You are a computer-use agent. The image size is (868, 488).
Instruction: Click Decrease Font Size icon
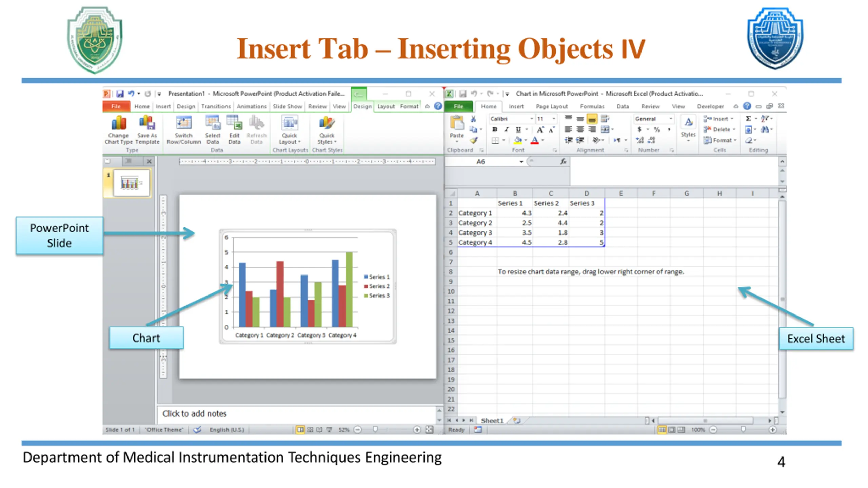coord(552,129)
